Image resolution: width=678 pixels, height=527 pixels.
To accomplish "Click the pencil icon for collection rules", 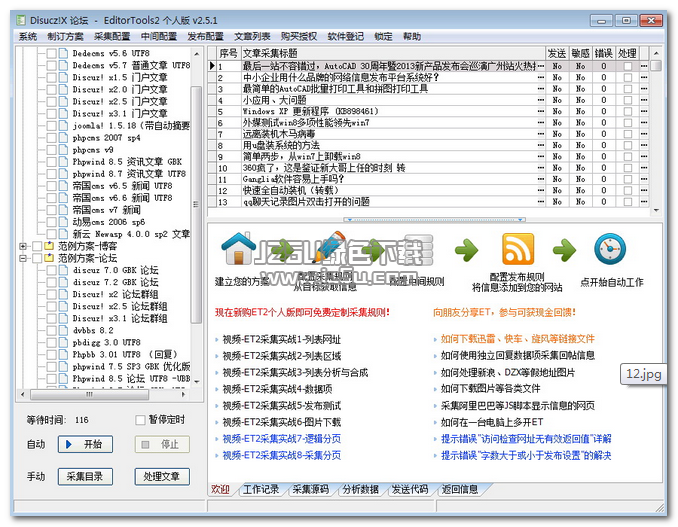I will [x=329, y=247].
